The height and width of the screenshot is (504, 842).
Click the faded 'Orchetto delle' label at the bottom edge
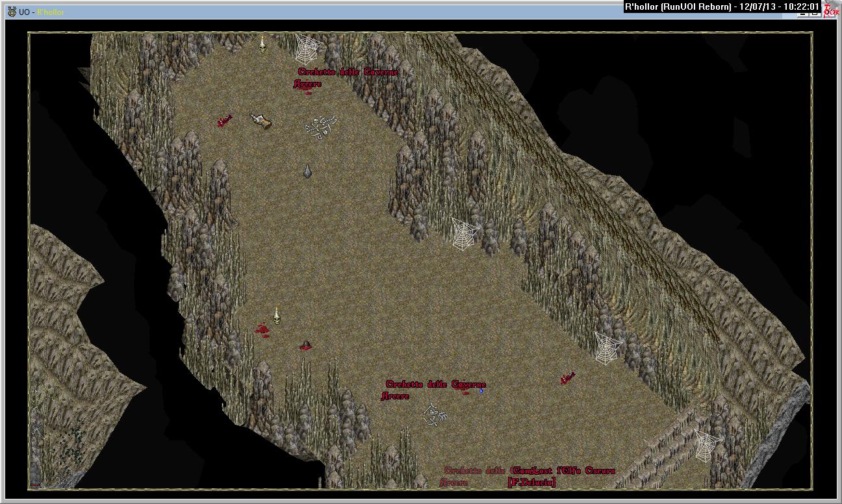(x=475, y=470)
